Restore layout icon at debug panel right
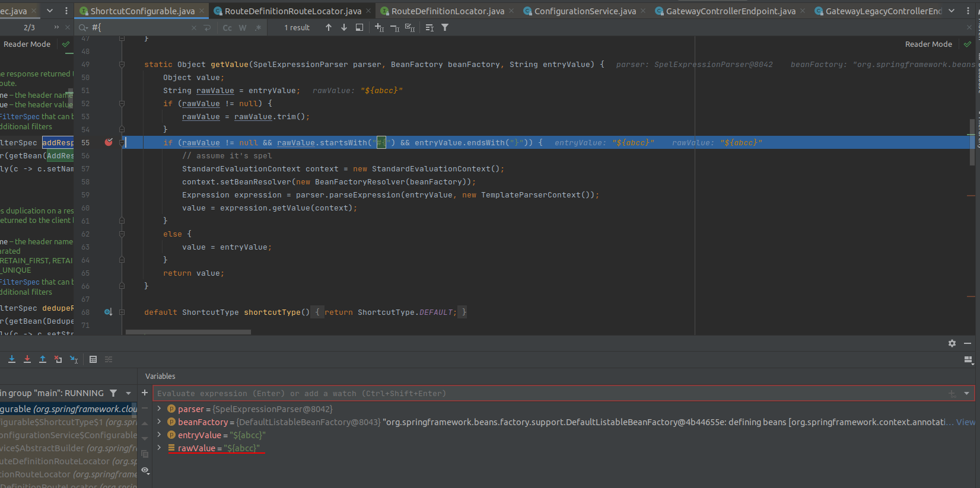Screen dimensions: 980x488 click(968, 359)
